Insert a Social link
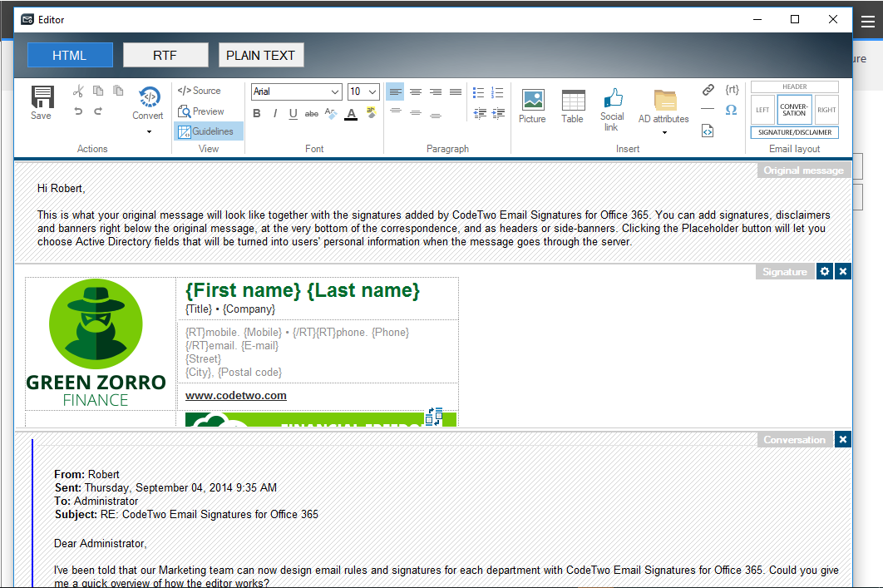Viewport: 883px width, 588px height. (612, 110)
